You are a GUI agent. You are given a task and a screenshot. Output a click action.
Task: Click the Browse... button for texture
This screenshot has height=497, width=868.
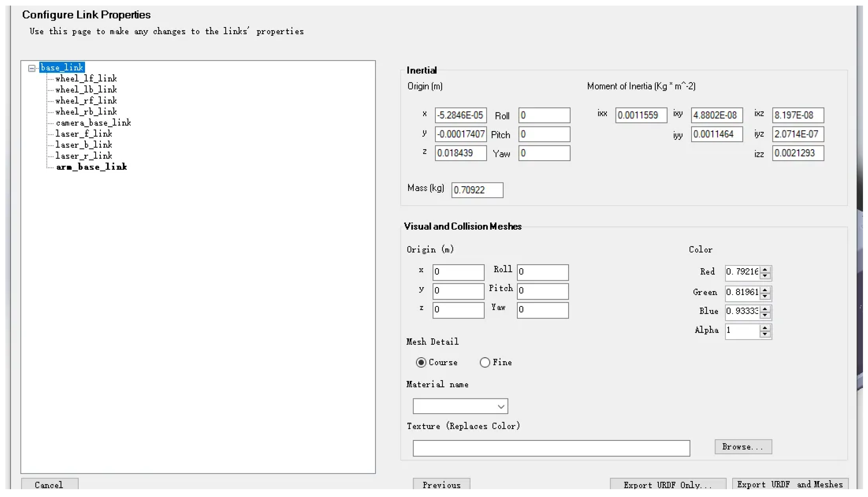coord(743,447)
